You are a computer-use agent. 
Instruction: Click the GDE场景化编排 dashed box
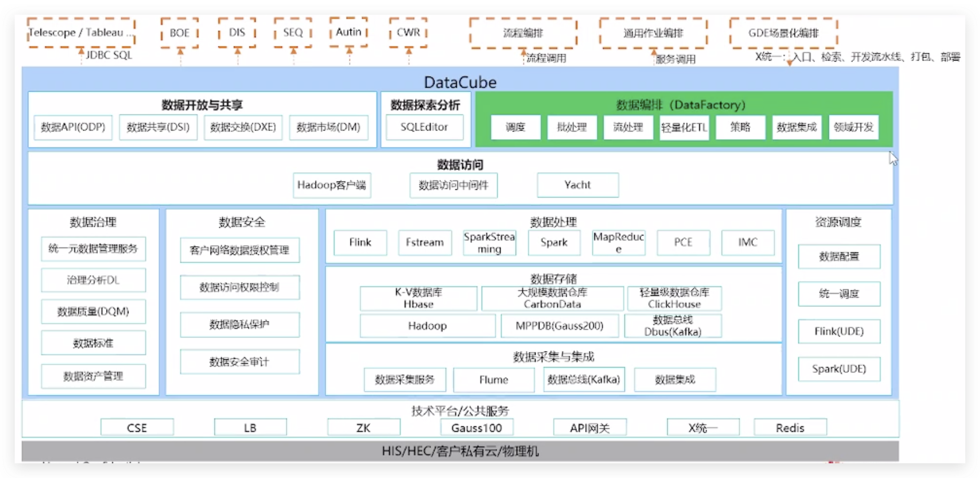pos(783,33)
